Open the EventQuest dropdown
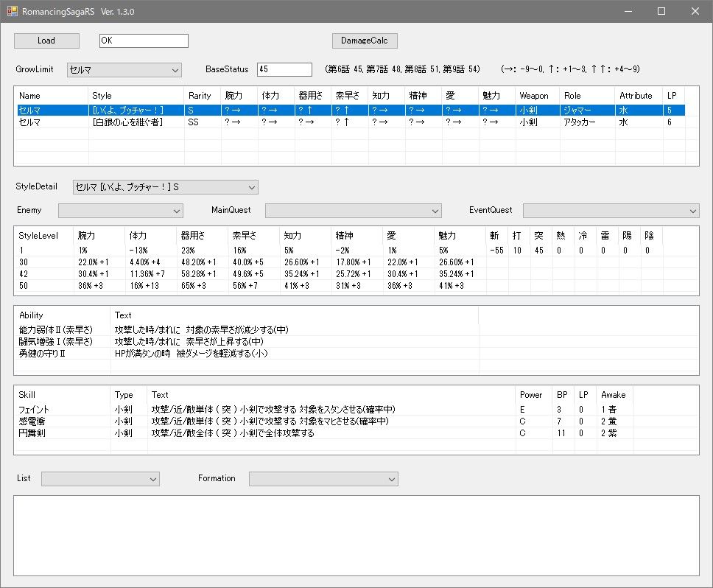713x588 pixels. (611, 211)
